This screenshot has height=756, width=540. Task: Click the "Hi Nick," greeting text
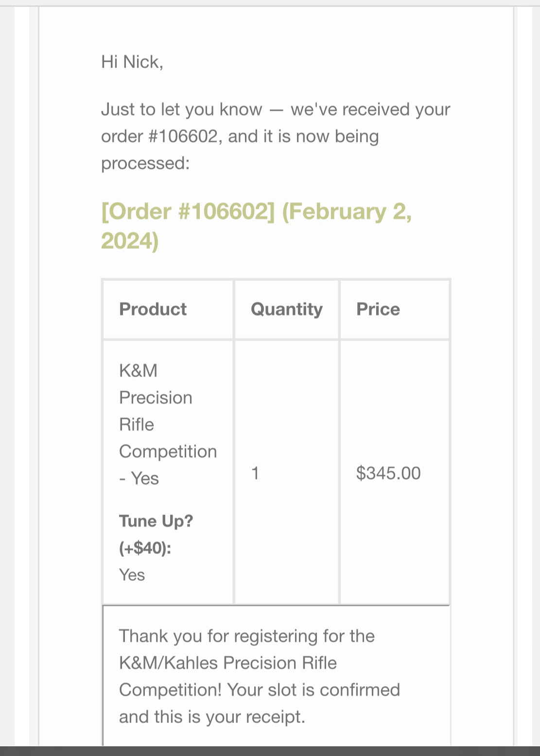pyautogui.click(x=132, y=62)
